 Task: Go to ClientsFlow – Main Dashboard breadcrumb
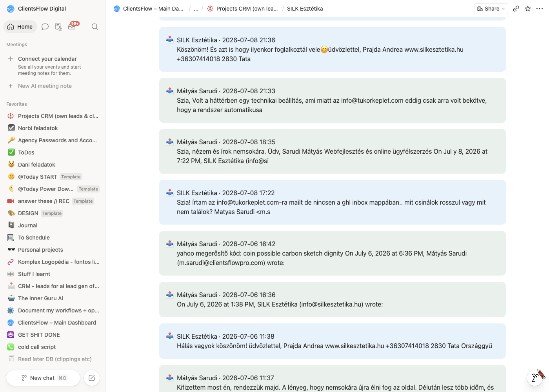(149, 9)
